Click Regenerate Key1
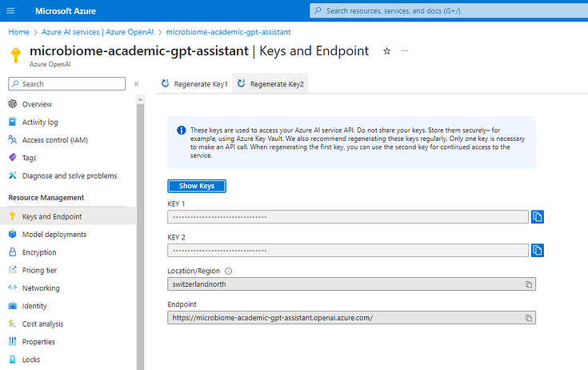 click(x=194, y=83)
